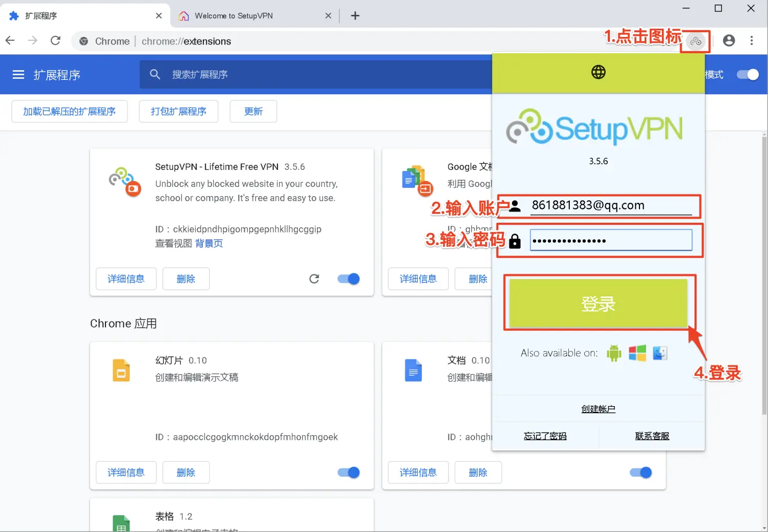Screen dimensions: 768x532
Task: Open Chrome's three-dot menu
Action: point(752,41)
